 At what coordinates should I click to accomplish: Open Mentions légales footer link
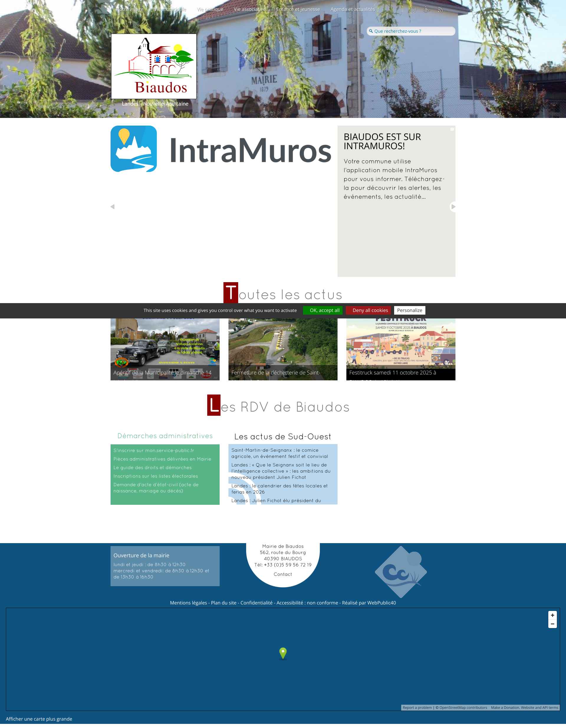tap(188, 603)
